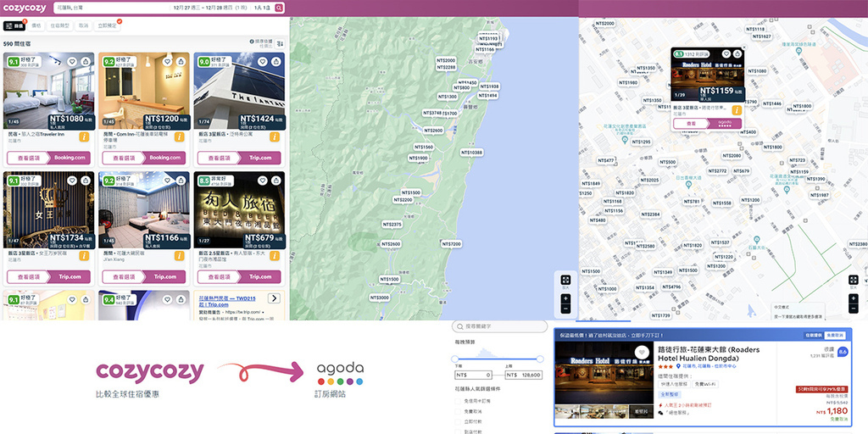The width and height of the screenshot is (868, 434).
Task: Open info icon in Roaders Hotel popup
Action: click(x=737, y=110)
